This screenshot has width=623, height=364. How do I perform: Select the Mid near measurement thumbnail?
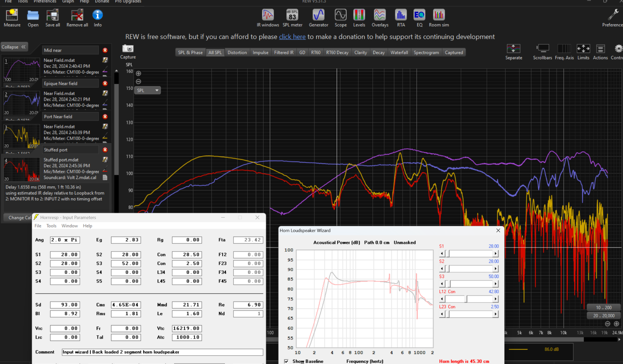point(22,70)
